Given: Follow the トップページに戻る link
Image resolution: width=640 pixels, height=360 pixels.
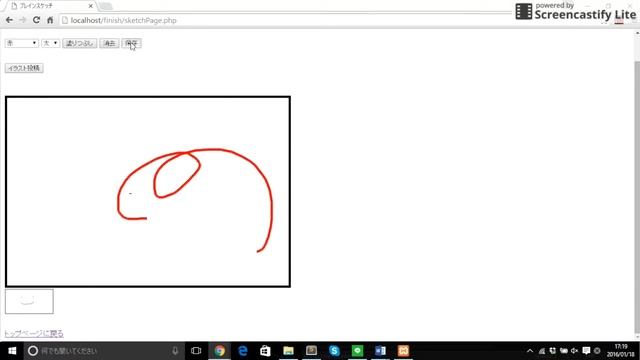Looking at the screenshot, I should click(x=34, y=333).
